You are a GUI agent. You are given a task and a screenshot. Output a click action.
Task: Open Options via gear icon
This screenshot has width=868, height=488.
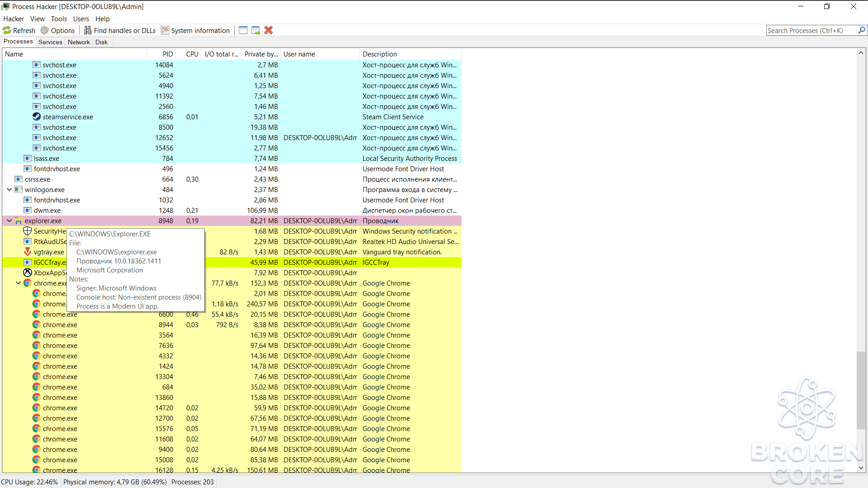(44, 30)
